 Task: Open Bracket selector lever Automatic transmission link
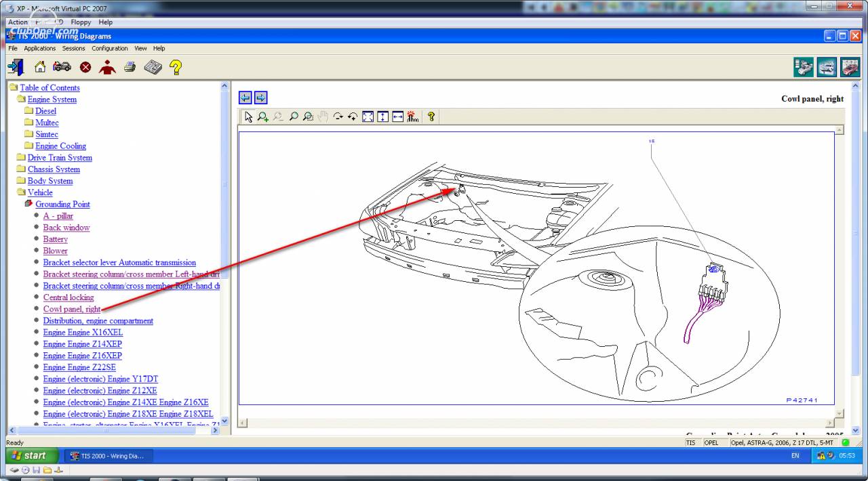pos(119,263)
